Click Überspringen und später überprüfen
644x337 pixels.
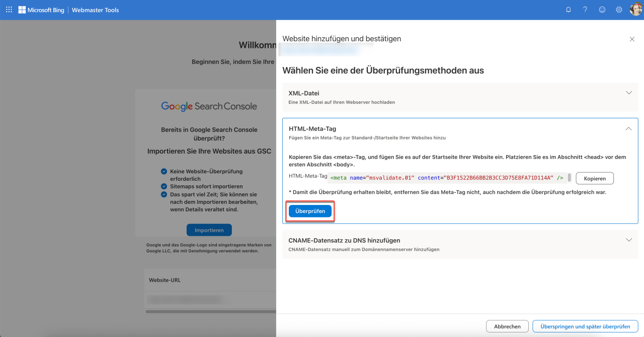coord(585,326)
